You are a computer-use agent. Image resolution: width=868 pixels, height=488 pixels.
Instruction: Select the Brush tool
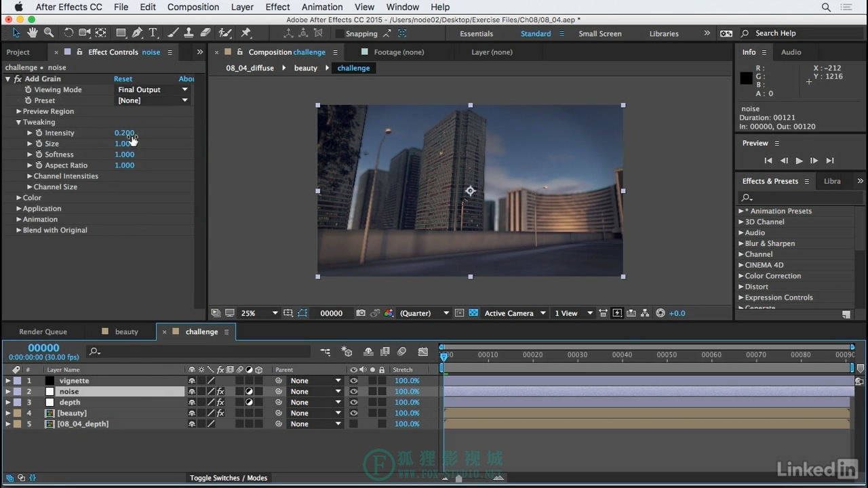point(173,33)
